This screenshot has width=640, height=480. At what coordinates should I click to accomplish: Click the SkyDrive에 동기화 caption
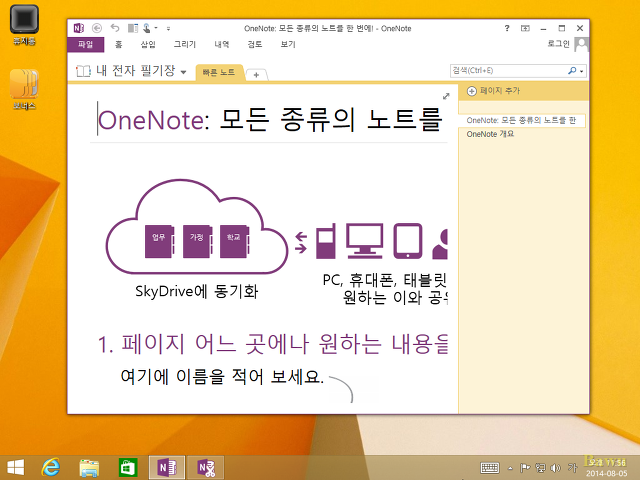click(196, 291)
